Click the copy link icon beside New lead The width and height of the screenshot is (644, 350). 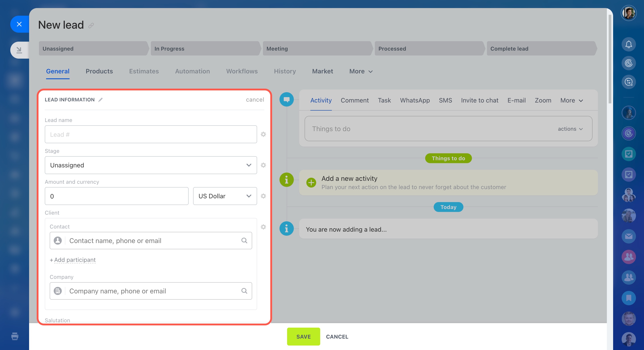pyautogui.click(x=91, y=25)
